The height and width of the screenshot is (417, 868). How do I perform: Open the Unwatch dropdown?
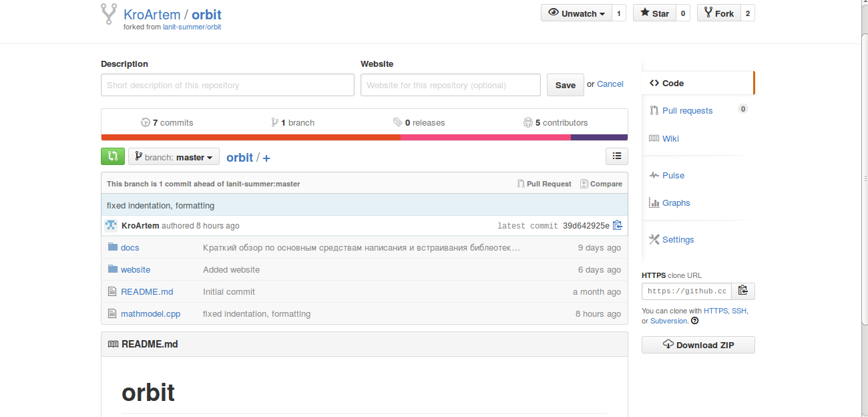[576, 13]
